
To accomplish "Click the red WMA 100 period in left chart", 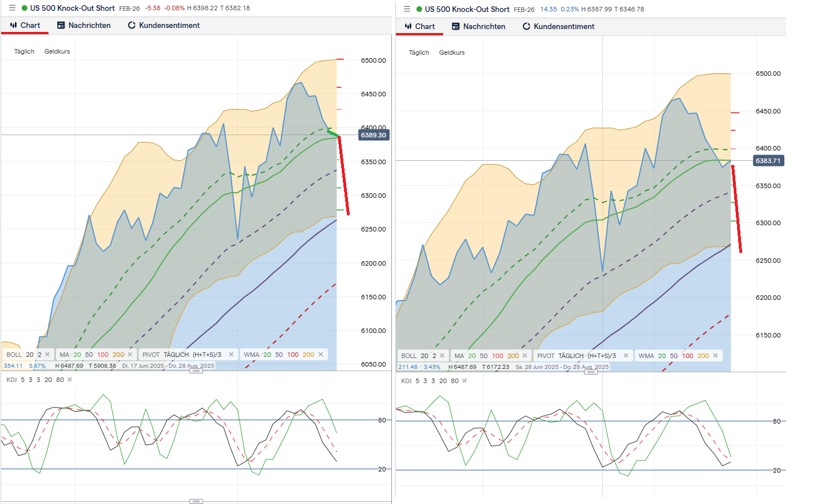I will (293, 355).
